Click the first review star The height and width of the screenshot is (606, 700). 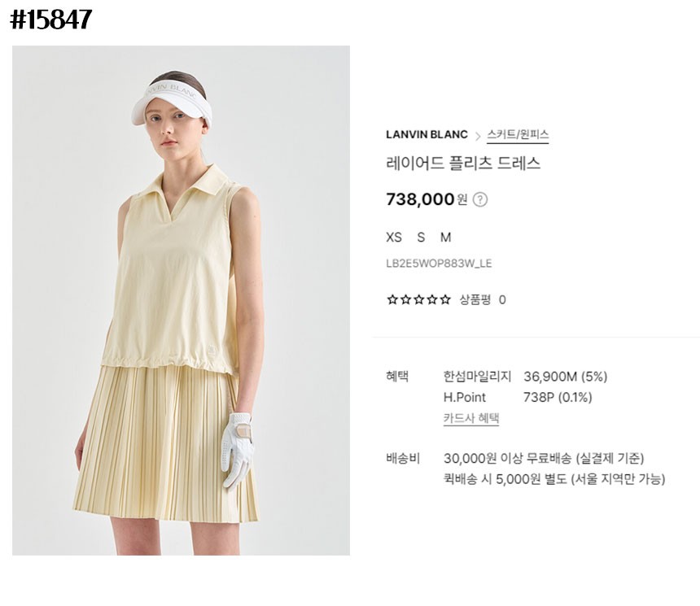tap(392, 299)
